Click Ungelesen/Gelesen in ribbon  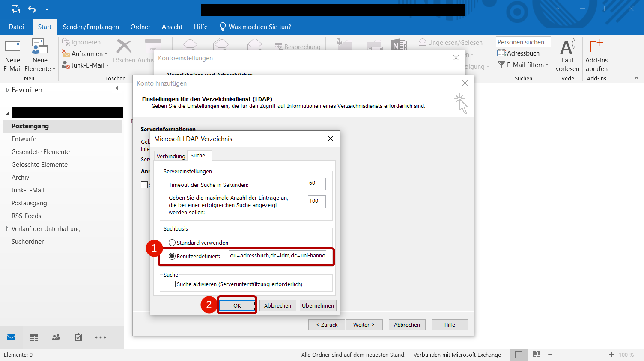450,42
